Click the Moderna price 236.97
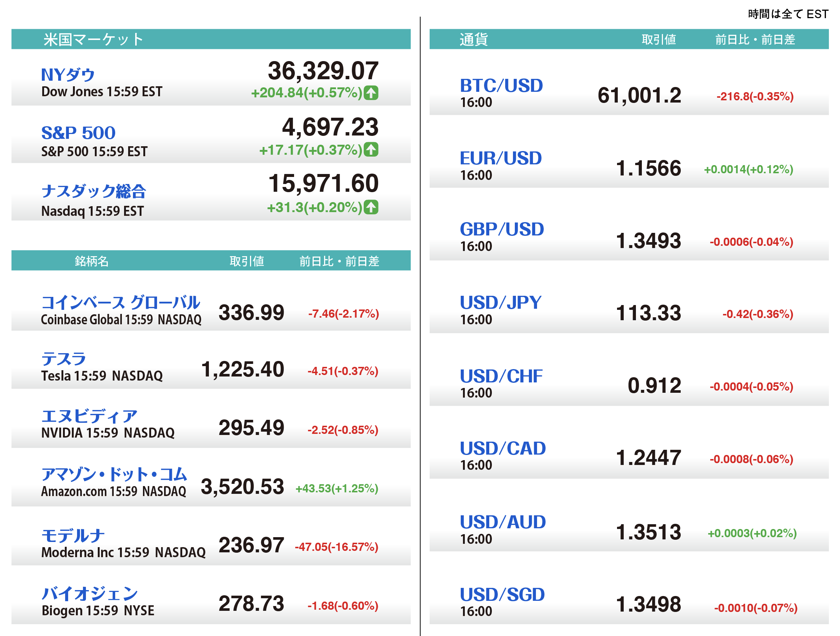The height and width of the screenshot is (636, 840). [251, 545]
